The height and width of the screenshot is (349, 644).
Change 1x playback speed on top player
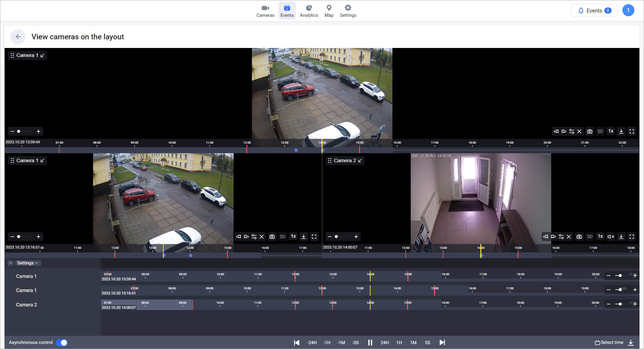tap(611, 131)
